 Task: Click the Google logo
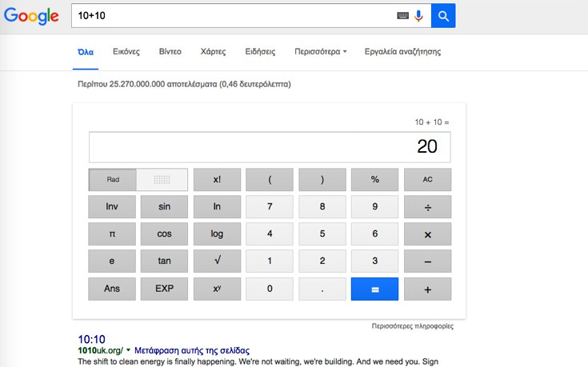coord(30,16)
